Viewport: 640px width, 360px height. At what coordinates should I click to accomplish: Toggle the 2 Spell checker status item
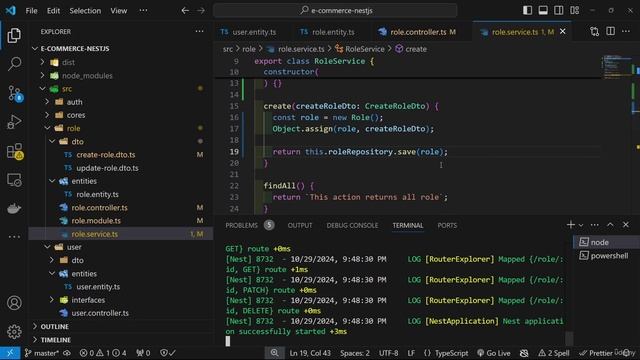click(x=553, y=353)
